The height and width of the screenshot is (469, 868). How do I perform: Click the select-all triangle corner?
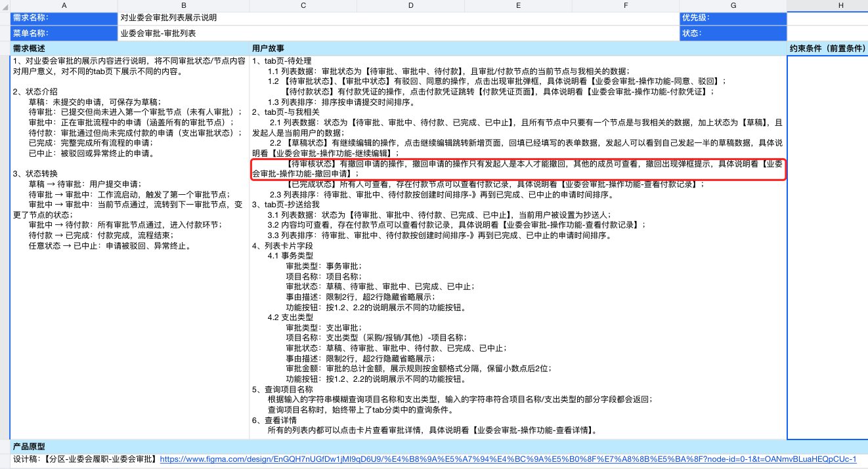pyautogui.click(x=4, y=5)
